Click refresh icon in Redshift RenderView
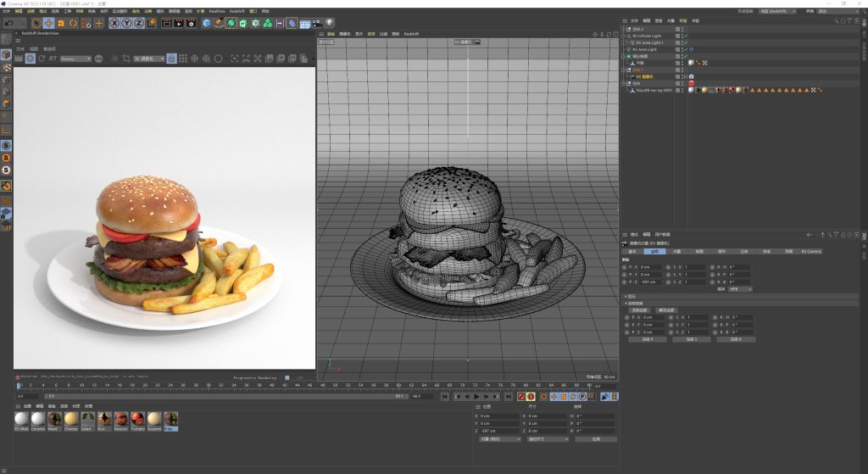This screenshot has width=868, height=474. pyautogui.click(x=42, y=59)
